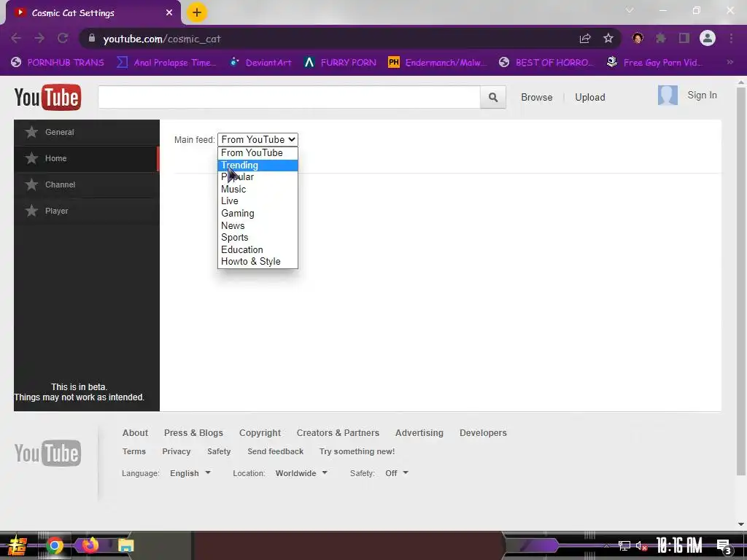The image size is (747, 560).
Task: Select Live from the feed list
Action: (x=258, y=201)
